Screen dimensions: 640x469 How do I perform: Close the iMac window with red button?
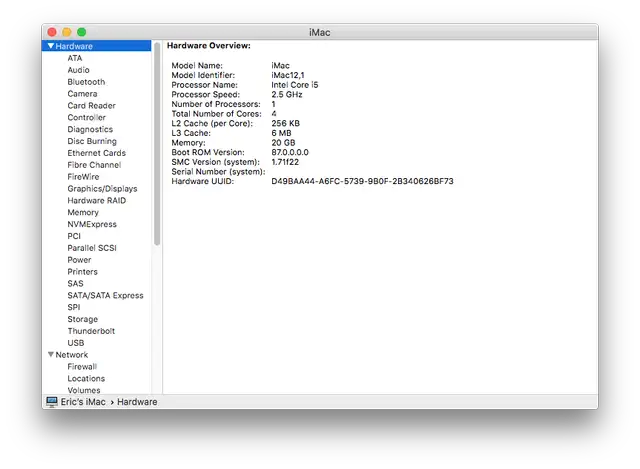[52, 32]
